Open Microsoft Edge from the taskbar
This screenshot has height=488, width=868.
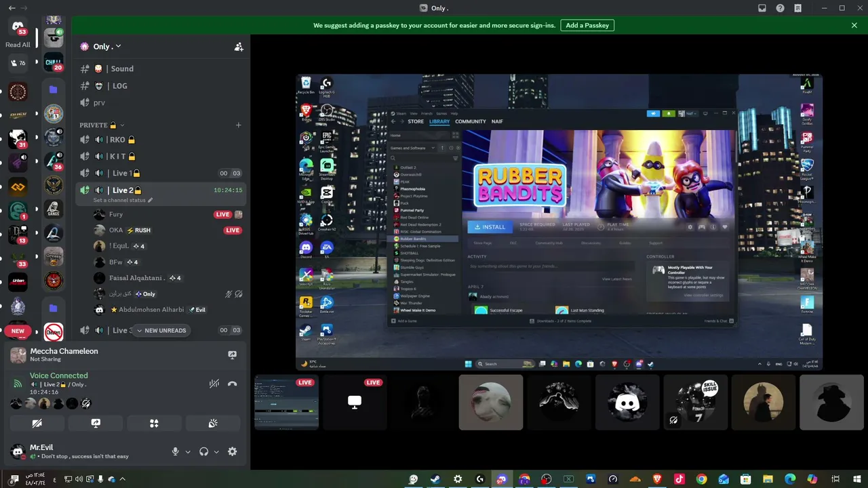[x=790, y=479]
